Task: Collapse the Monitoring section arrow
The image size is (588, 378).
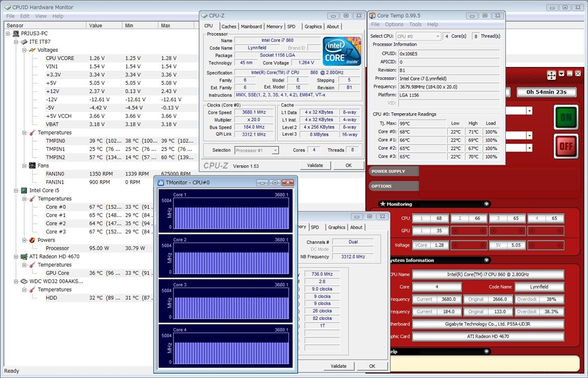Action: tap(486, 204)
